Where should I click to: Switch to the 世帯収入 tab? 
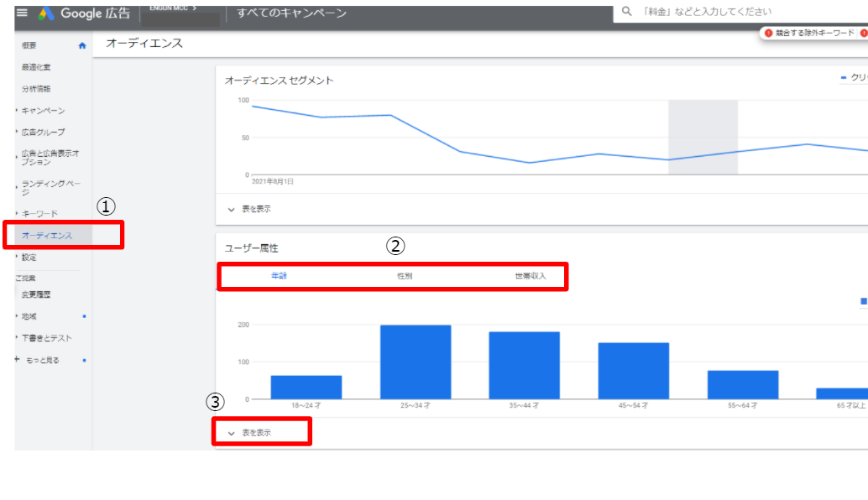[531, 275]
